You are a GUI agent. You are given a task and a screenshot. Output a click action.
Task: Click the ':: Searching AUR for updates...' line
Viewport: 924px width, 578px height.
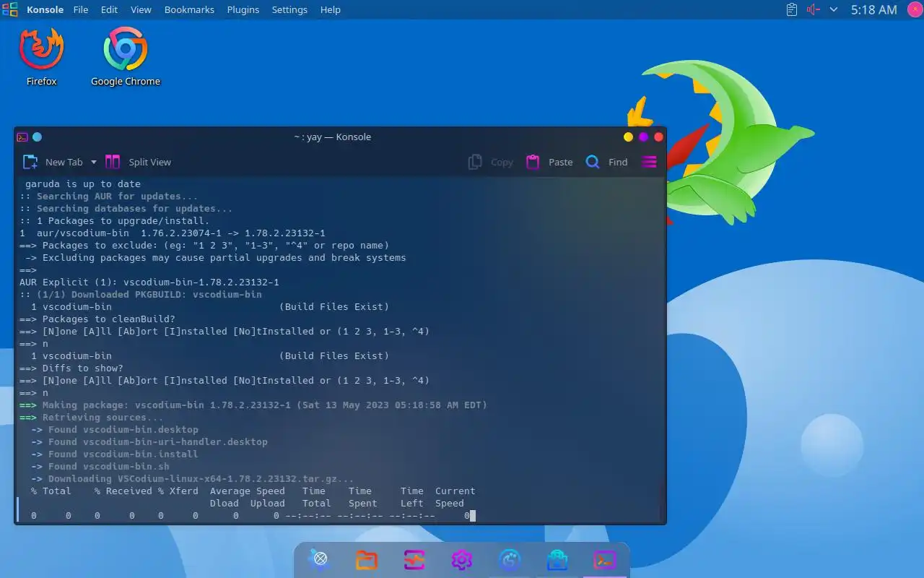108,197
